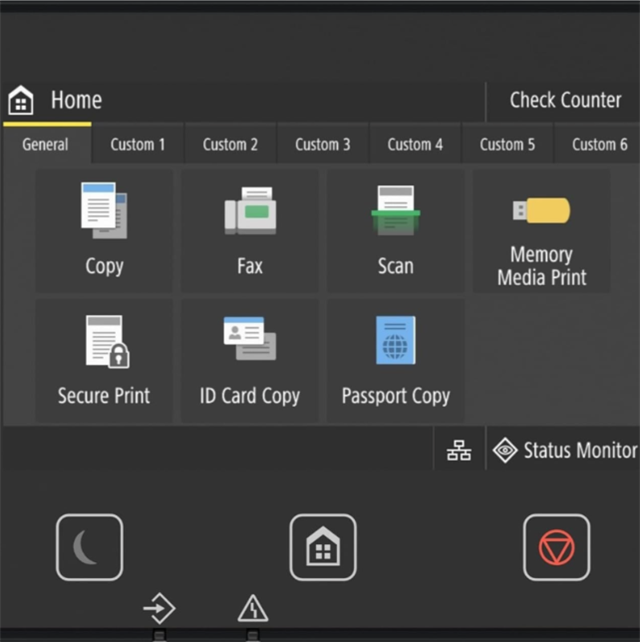Image resolution: width=640 pixels, height=642 pixels.
Task: Open the Custom 4 tab
Action: (415, 144)
